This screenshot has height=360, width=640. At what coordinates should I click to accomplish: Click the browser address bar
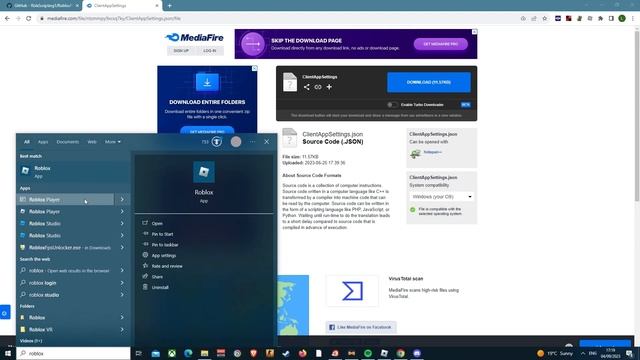click(278, 18)
